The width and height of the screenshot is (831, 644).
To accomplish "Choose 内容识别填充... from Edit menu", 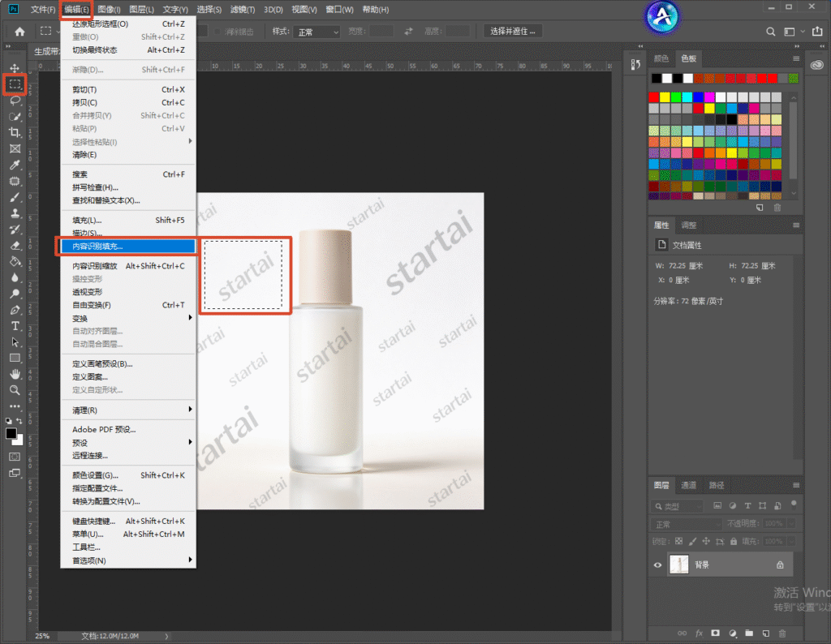I will coord(127,247).
